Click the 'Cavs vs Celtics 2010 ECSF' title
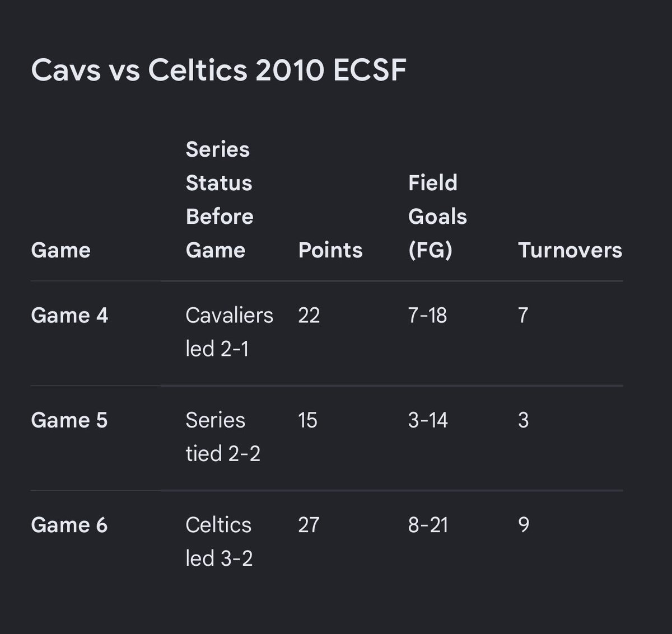672x634 pixels. (218, 71)
